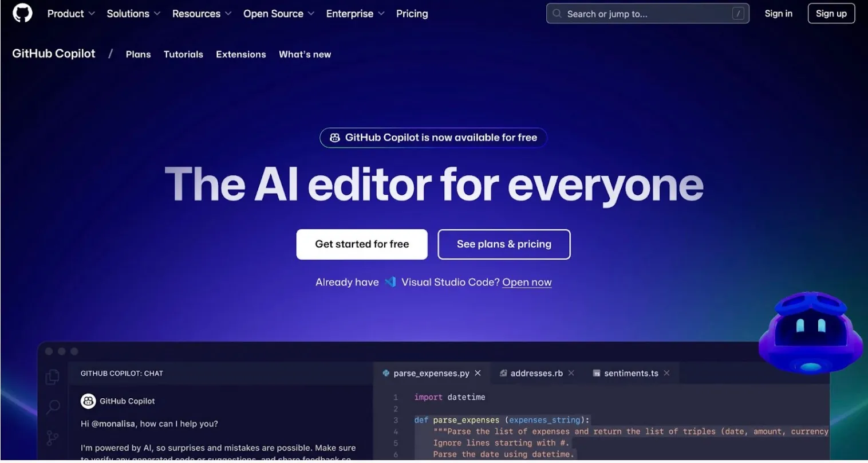The image size is (868, 463).
Task: Open the Tutorials tab
Action: [183, 54]
